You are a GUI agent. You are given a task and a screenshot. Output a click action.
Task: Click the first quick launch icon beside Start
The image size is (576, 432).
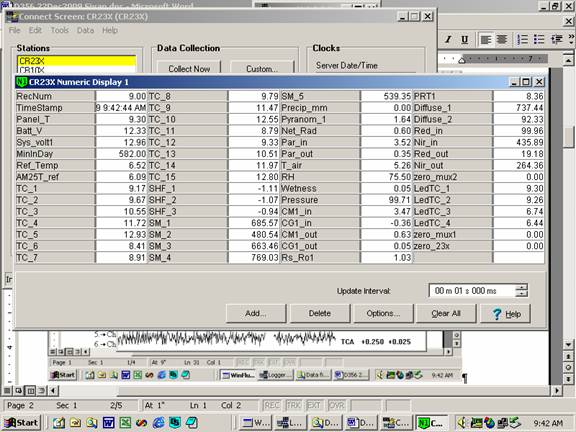point(59,423)
